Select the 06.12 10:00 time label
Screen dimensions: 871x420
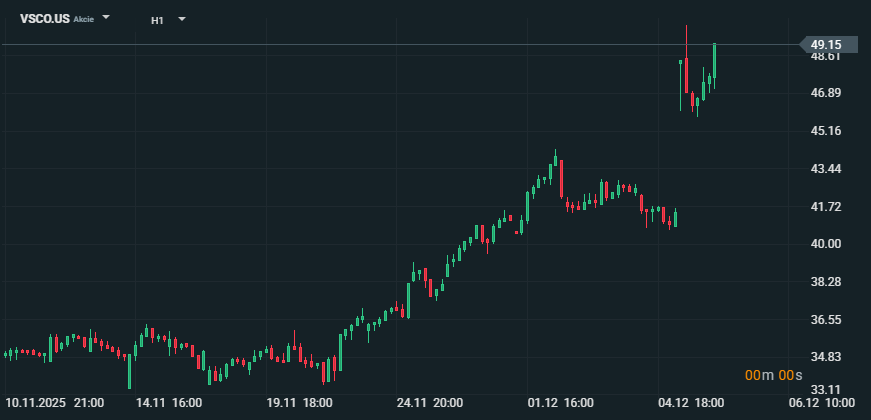tap(823, 403)
